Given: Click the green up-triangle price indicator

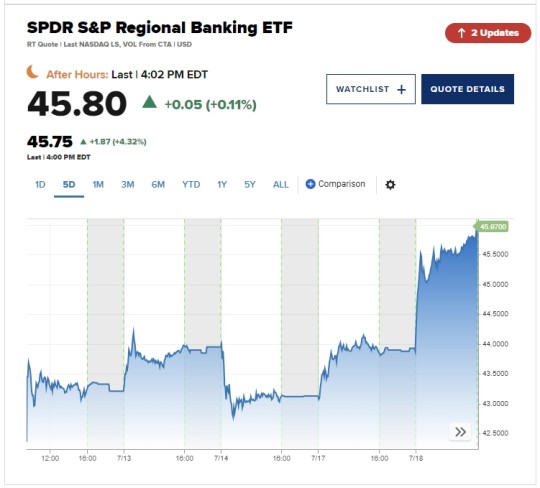Looking at the screenshot, I should click(x=149, y=102).
